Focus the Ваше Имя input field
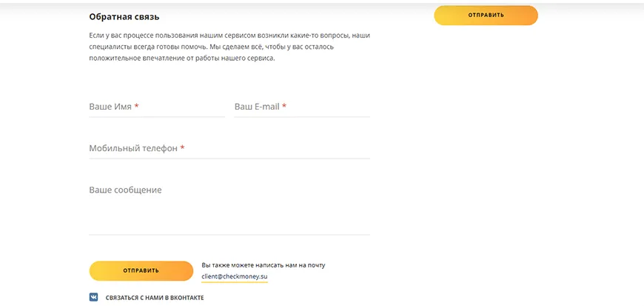Image resolution: width=644 pixels, height=306 pixels. click(156, 107)
